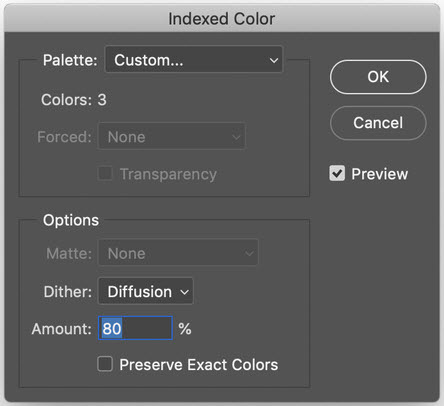Viewport: 444px width, 406px height.
Task: Click the Preserve Exact Colors label
Action: coord(199,365)
